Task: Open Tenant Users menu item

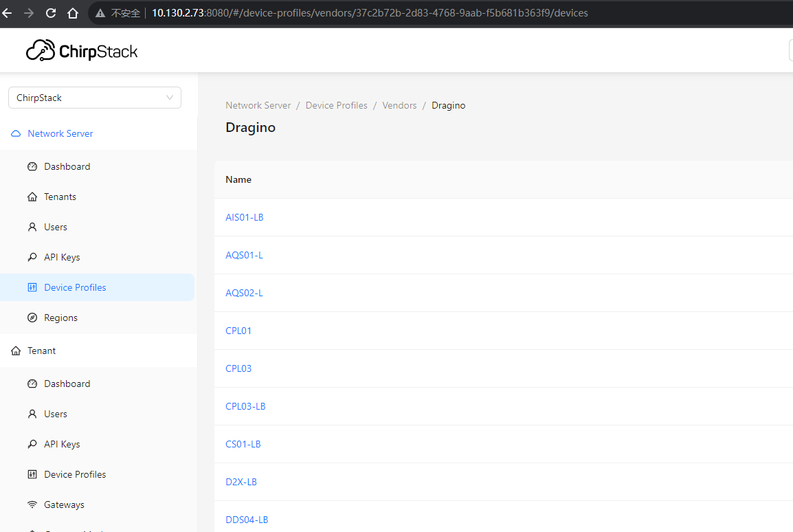Action: pyautogui.click(x=97, y=414)
